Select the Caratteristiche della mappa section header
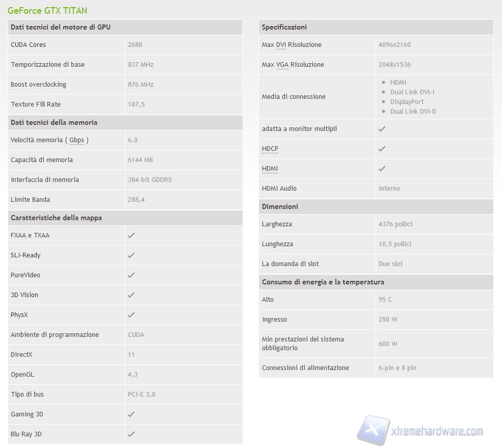Viewport: 502px width, 448px height. [56, 218]
